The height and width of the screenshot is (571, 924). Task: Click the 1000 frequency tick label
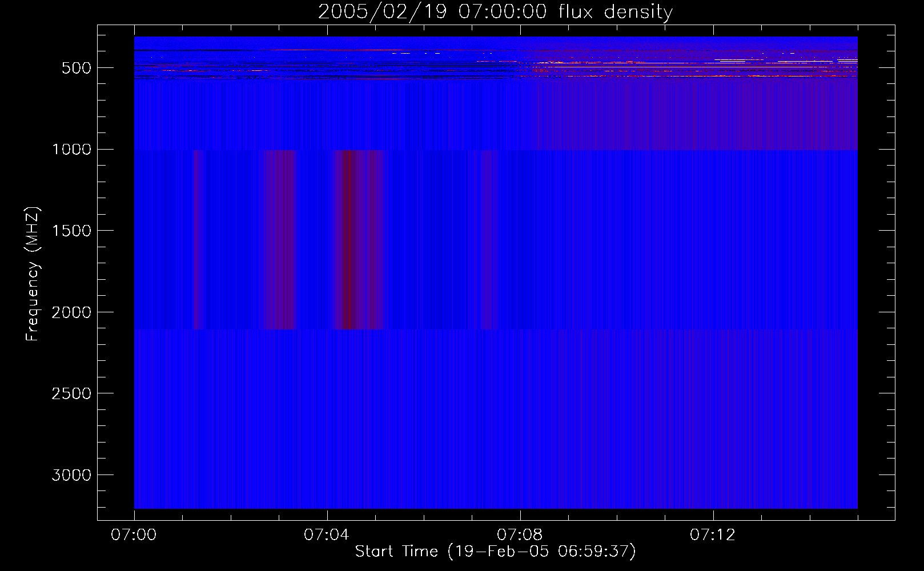(71, 150)
